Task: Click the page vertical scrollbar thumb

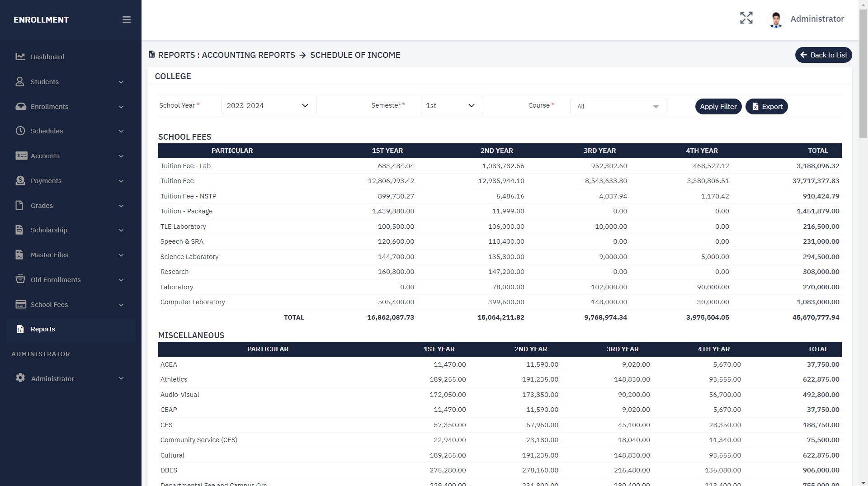Action: pyautogui.click(x=863, y=72)
